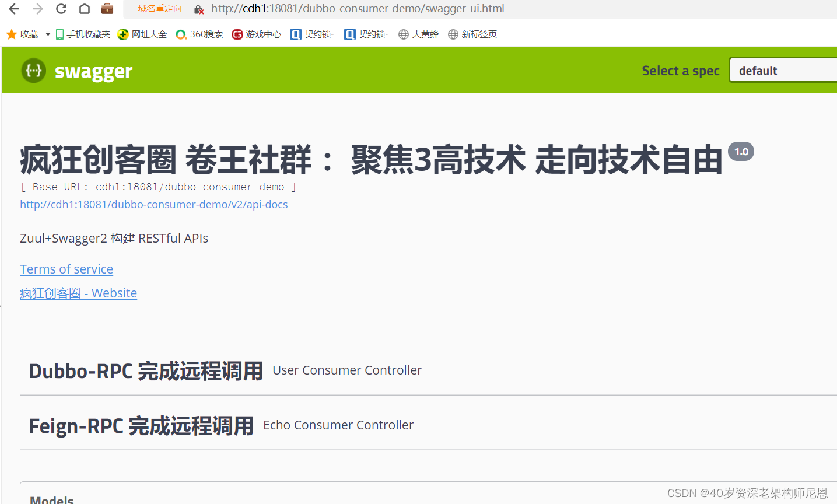This screenshot has height=504, width=837.
Task: Open the Select a spec dropdown
Action: [783, 70]
